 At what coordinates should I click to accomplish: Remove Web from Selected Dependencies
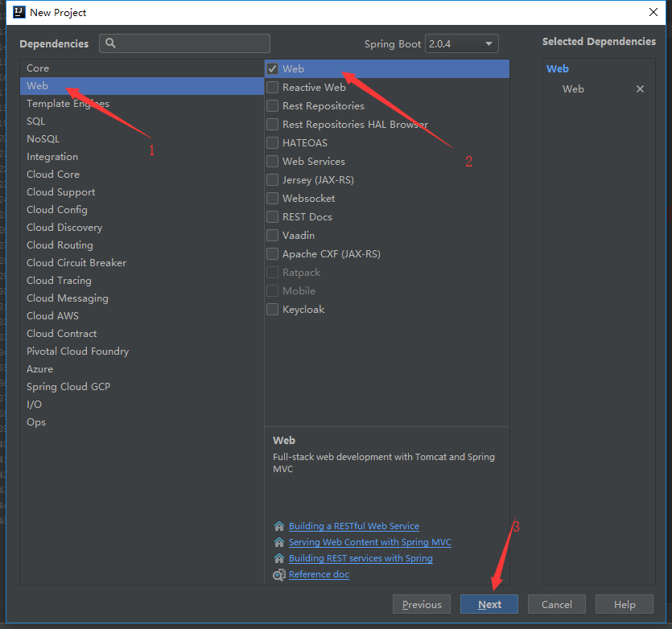click(x=640, y=88)
